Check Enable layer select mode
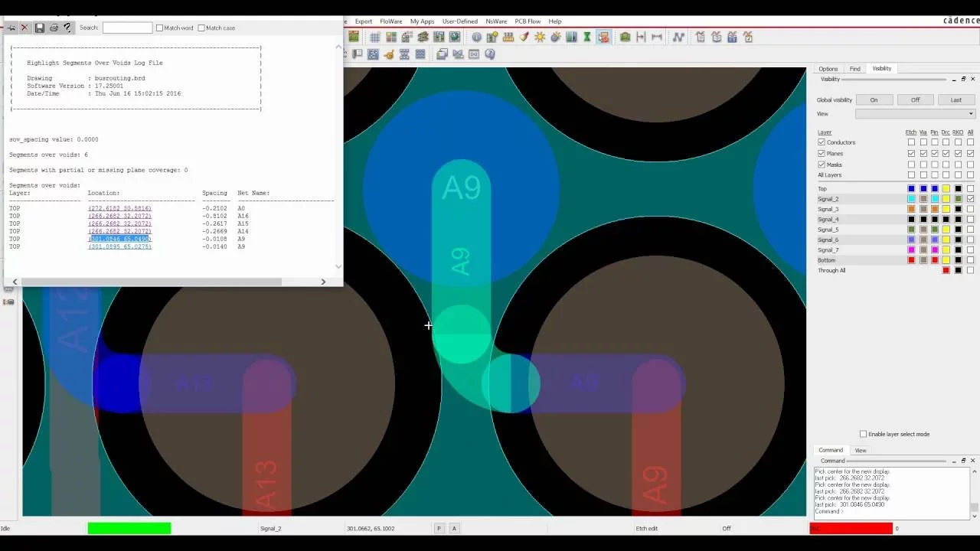Viewport: 980px width, 551px height. (x=863, y=434)
